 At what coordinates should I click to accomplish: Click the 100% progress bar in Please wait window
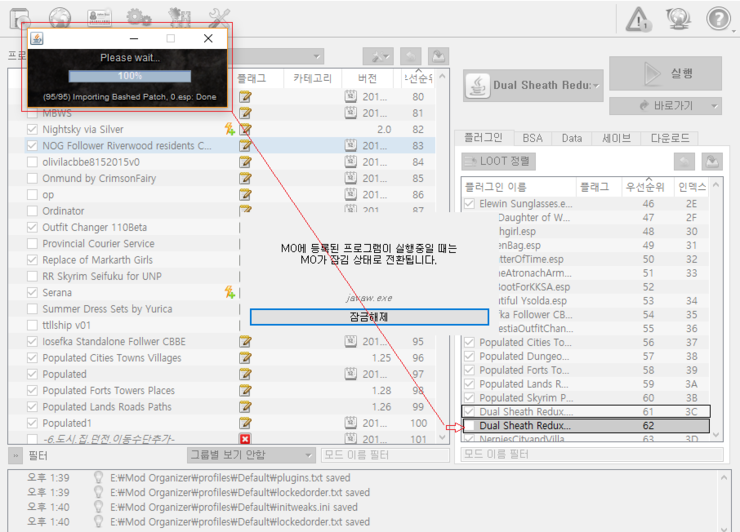pyautogui.click(x=130, y=76)
